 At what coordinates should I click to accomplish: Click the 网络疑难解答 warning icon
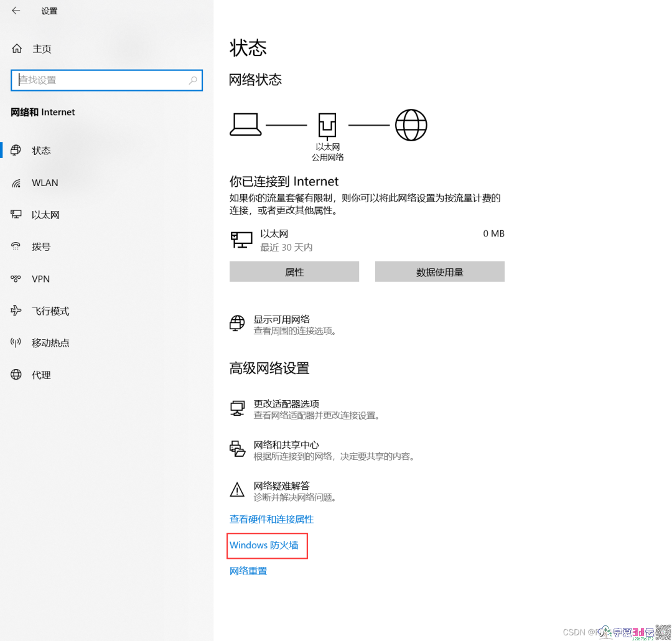(237, 490)
